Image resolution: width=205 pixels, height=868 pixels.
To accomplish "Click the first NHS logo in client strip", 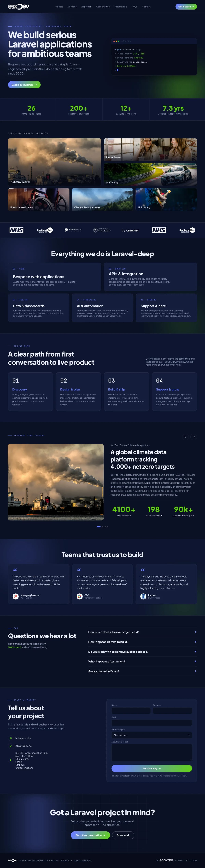I will click(16, 230).
